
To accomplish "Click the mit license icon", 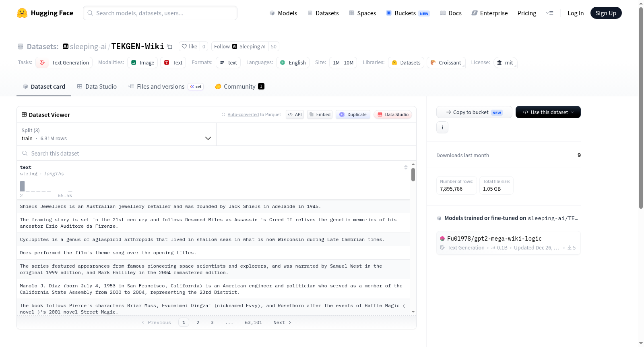I will click(500, 62).
